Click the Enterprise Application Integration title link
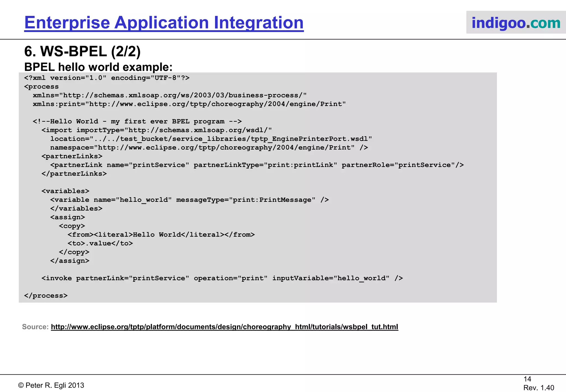This screenshot has height=392, width=566. click(x=164, y=23)
